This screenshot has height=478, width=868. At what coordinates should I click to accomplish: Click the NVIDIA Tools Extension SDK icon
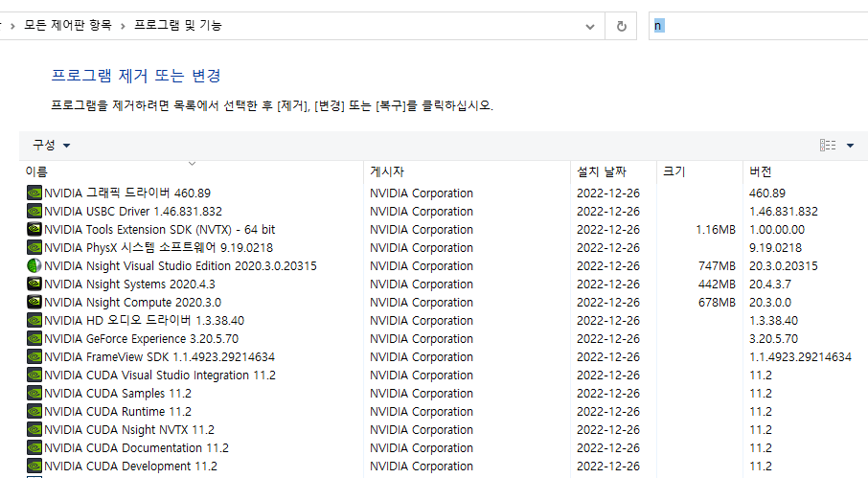(34, 229)
